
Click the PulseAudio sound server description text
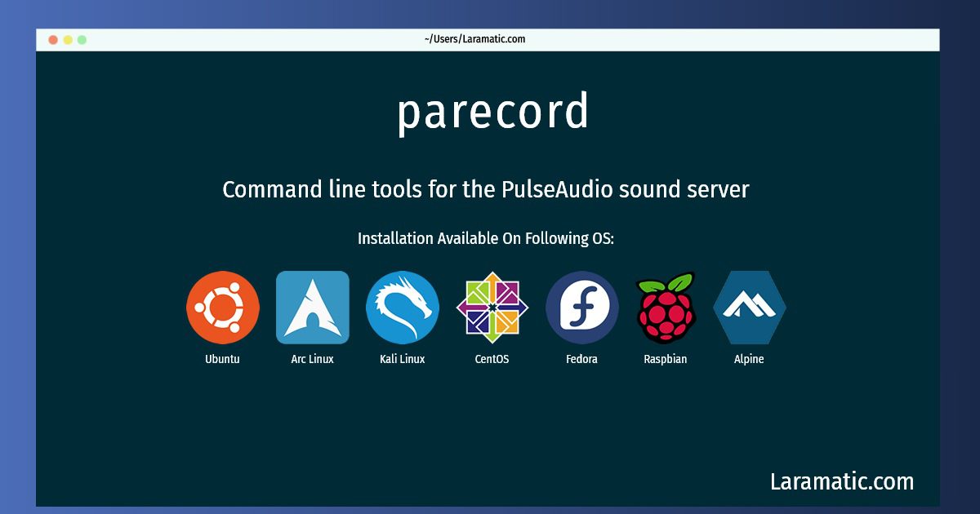point(486,189)
